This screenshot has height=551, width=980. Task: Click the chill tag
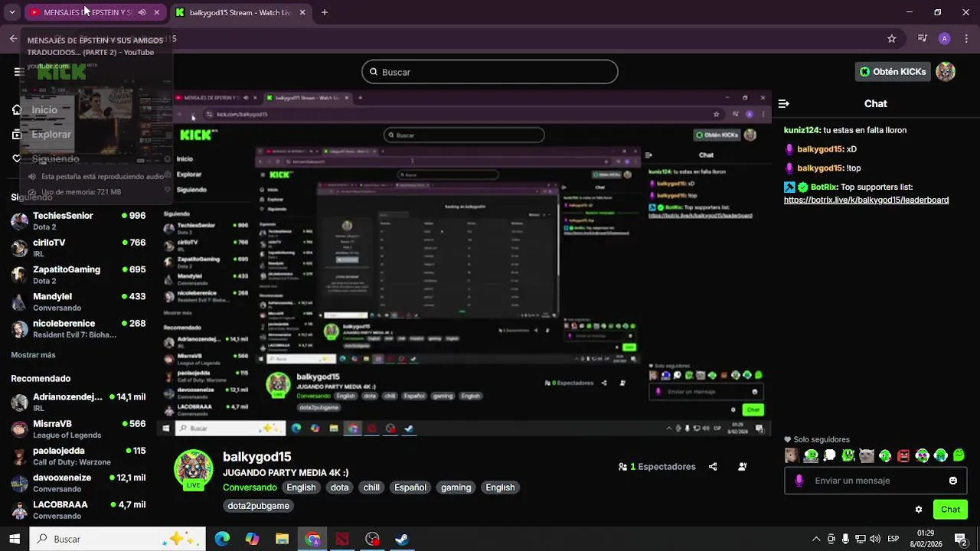pyautogui.click(x=371, y=487)
